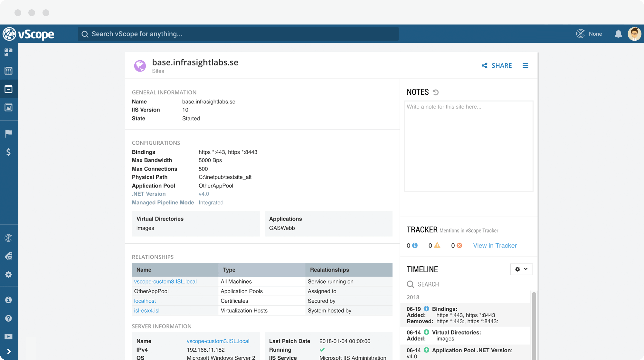Open the settings gear sidebar icon

[9, 275]
